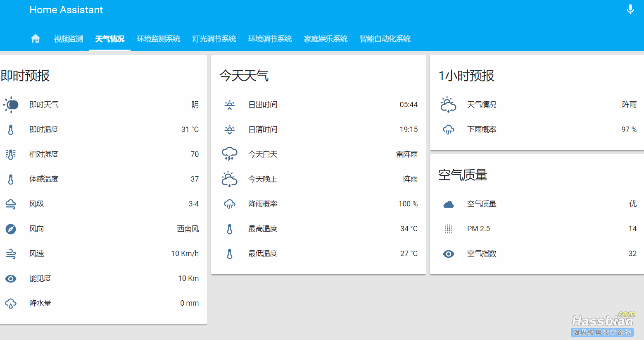
Task: Open the 环境监测系统 tab
Action: [x=159, y=39]
